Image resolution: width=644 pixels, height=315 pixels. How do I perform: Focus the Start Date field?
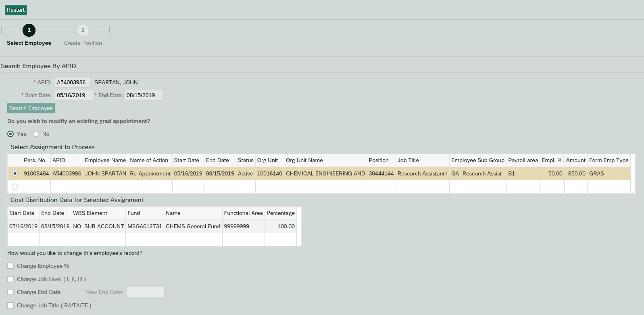coord(73,95)
